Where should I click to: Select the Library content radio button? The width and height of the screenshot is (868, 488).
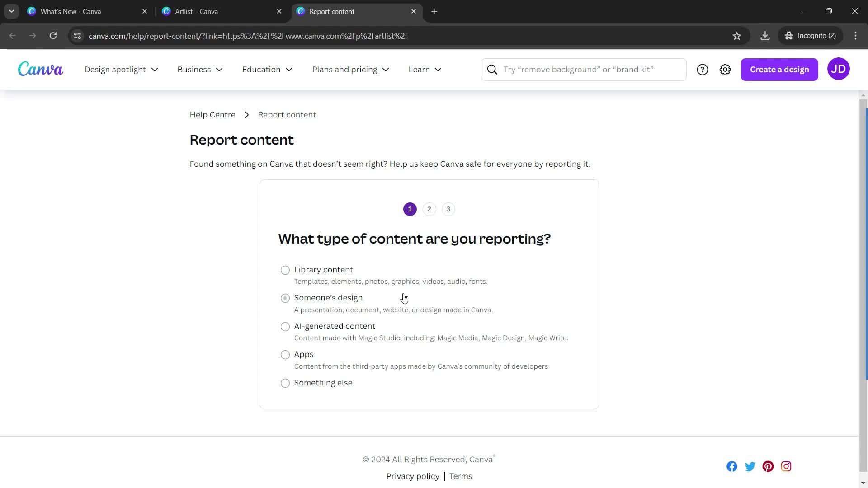tap(285, 269)
